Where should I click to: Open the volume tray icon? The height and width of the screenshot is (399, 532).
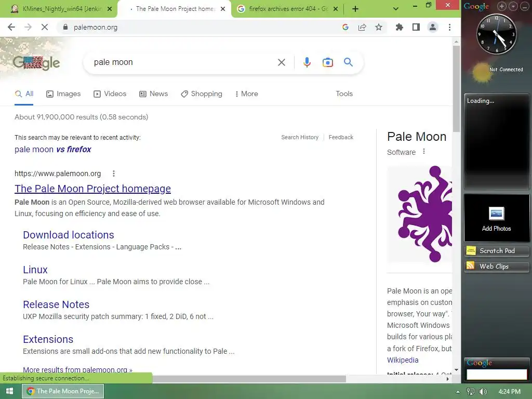(483, 392)
